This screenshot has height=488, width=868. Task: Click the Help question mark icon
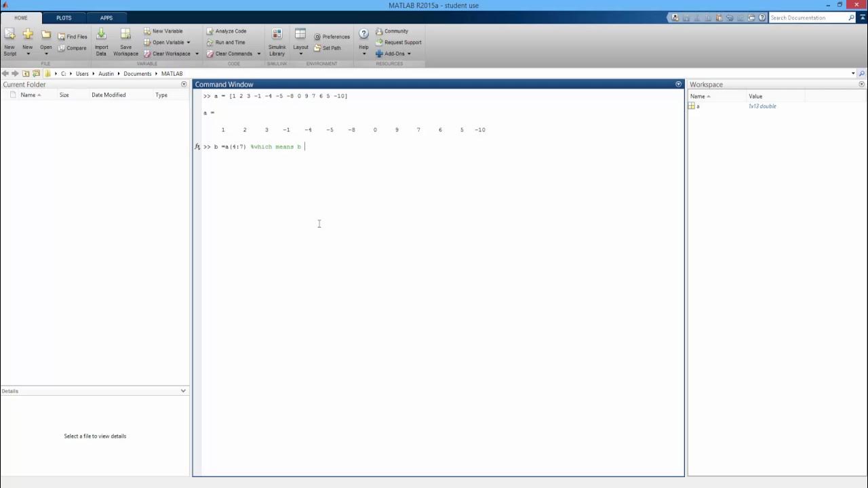coord(363,34)
